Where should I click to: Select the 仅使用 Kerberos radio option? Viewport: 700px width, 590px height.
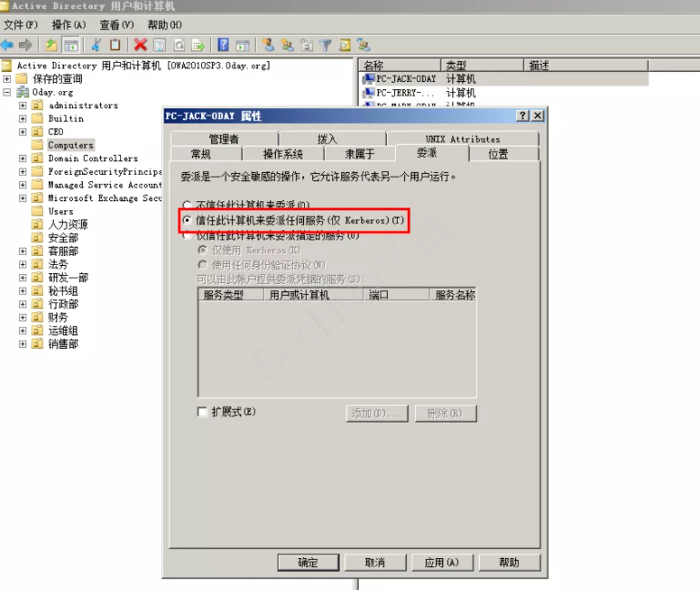(203, 250)
